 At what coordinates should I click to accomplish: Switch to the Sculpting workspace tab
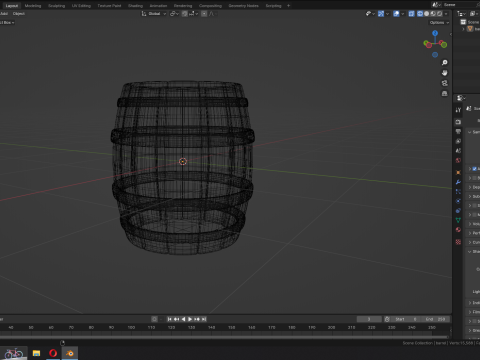tap(56, 6)
